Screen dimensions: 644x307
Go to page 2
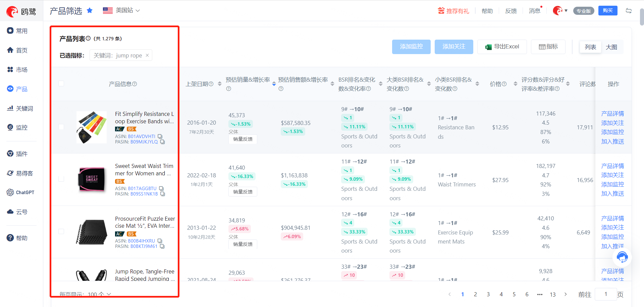point(475,294)
